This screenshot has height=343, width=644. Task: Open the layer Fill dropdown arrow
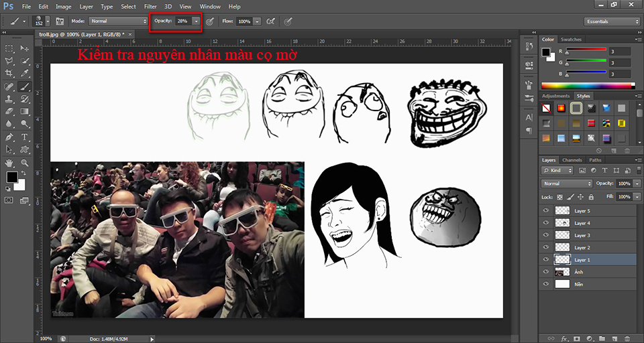coord(637,196)
